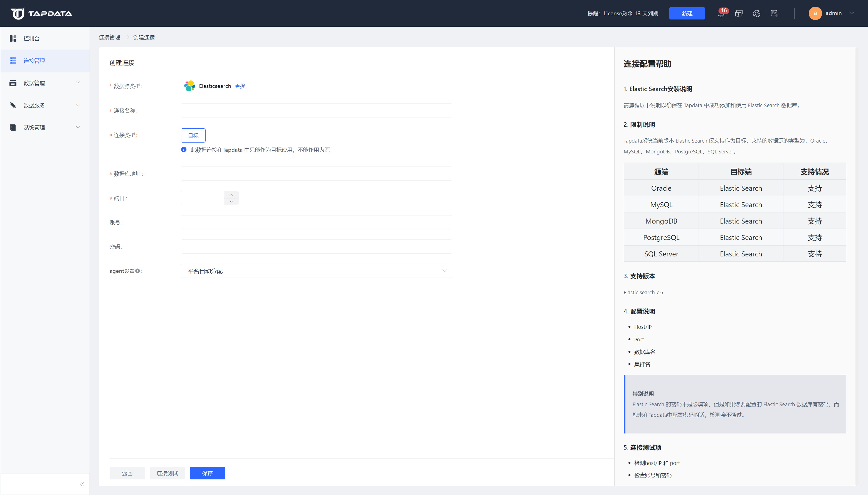The height and width of the screenshot is (495, 868).
Task: Open the settings gear icon
Action: click(756, 14)
